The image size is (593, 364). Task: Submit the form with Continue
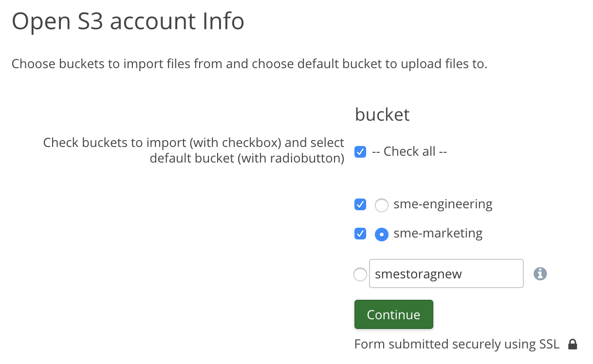(393, 314)
